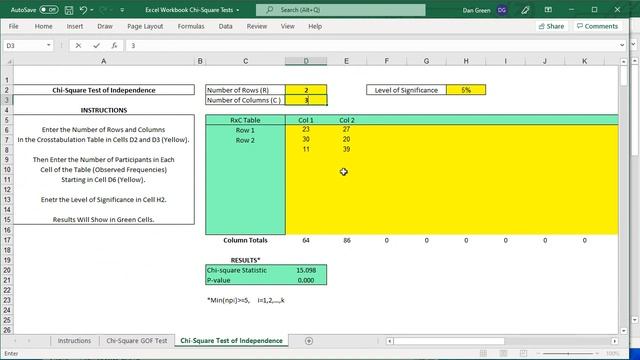Viewport: 640px width, 360px height.
Task: Select the Row 1 label cell
Action: click(245, 130)
